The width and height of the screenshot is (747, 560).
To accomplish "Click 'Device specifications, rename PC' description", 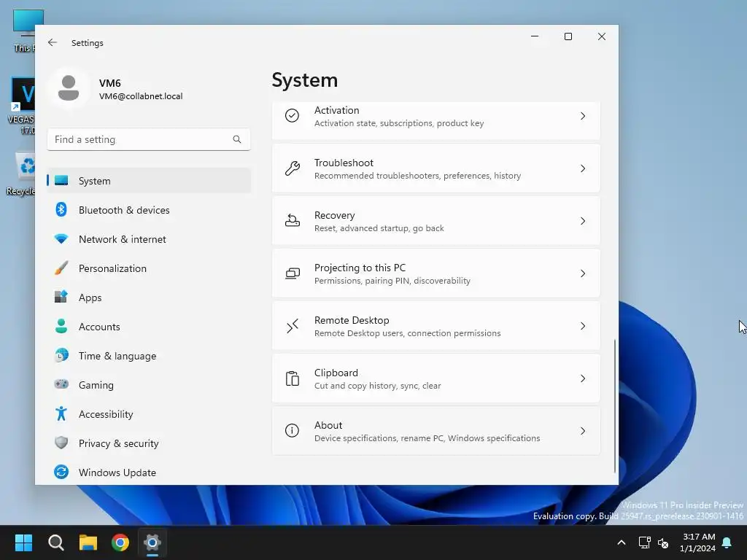I will [x=427, y=438].
